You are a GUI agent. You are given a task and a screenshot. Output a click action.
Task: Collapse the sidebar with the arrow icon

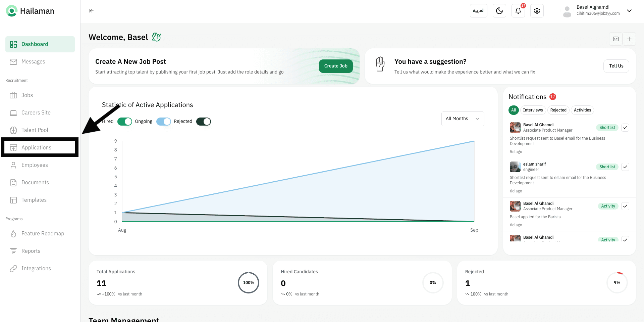click(91, 11)
